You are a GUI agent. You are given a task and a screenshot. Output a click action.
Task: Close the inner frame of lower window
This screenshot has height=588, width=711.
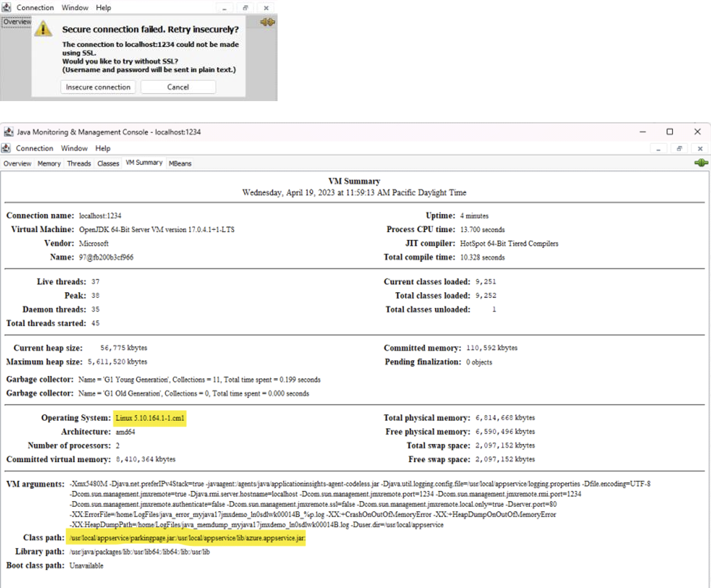[700, 148]
